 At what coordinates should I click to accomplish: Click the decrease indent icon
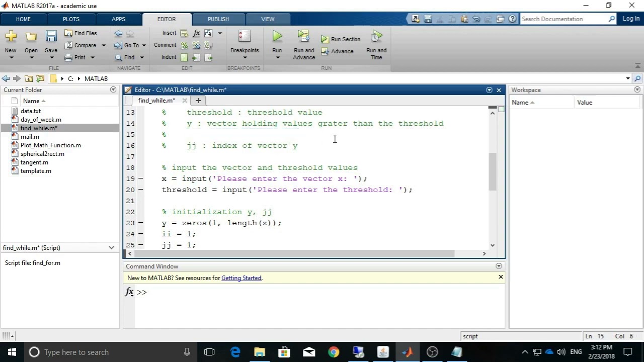tap(208, 57)
